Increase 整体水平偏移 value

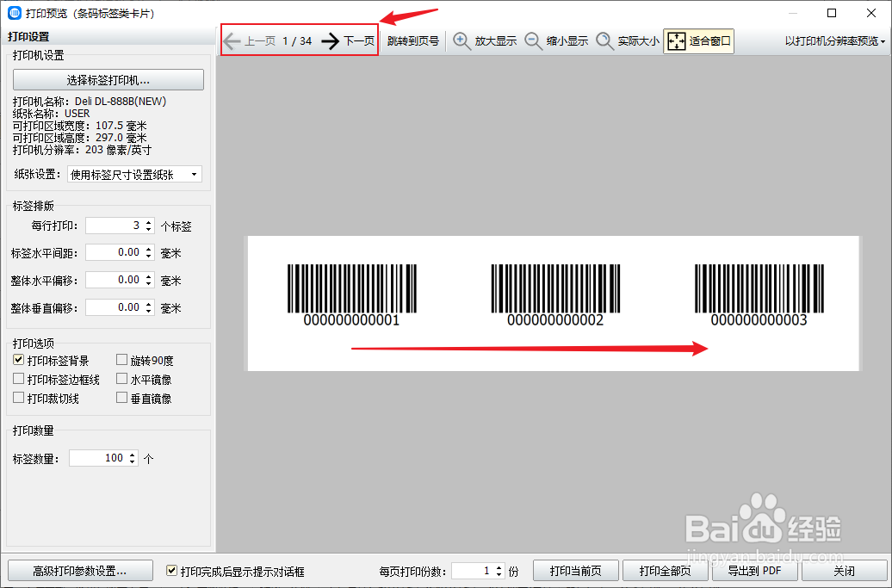(148, 276)
